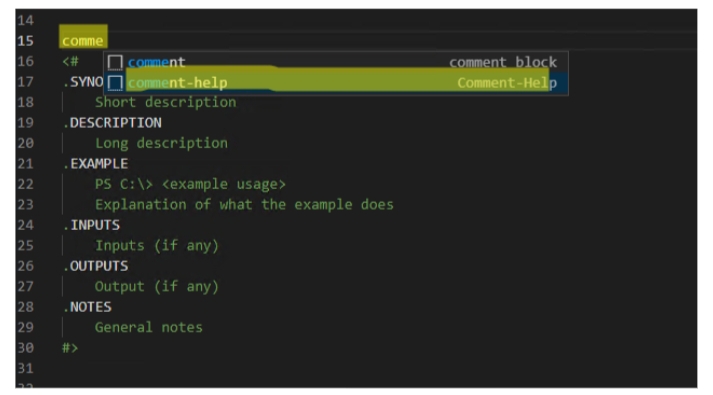
Task: Click line number 15 in gutter
Action: [25, 41]
